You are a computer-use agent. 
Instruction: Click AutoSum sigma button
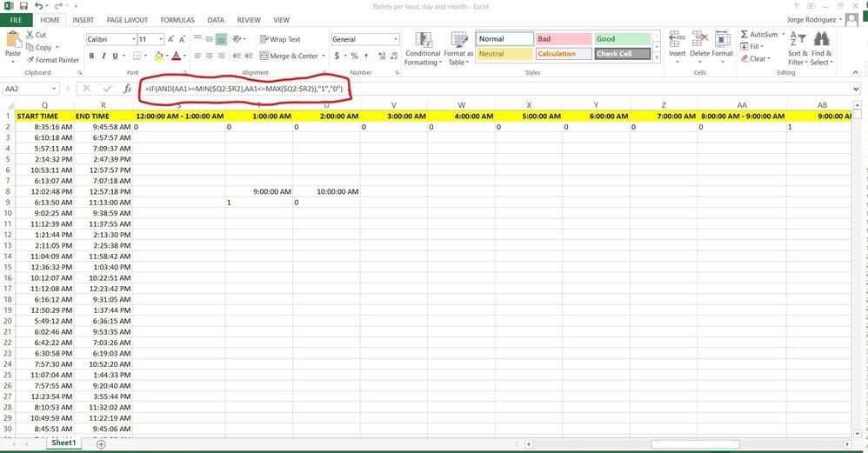759,34
